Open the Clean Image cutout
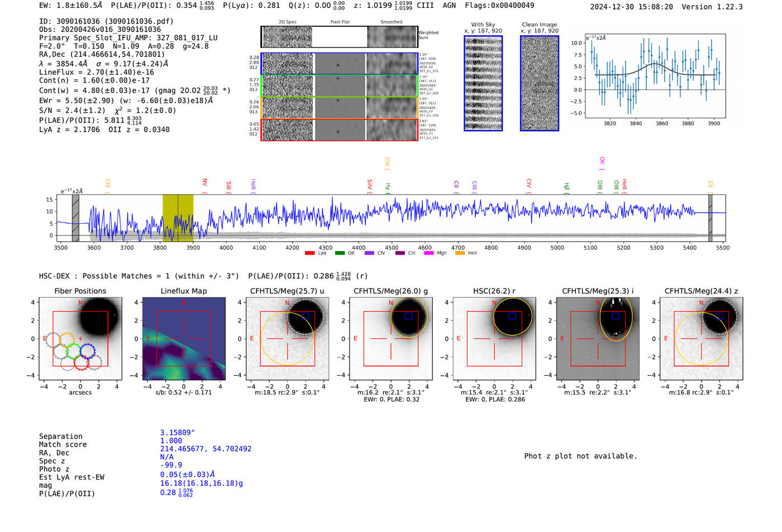 click(540, 84)
